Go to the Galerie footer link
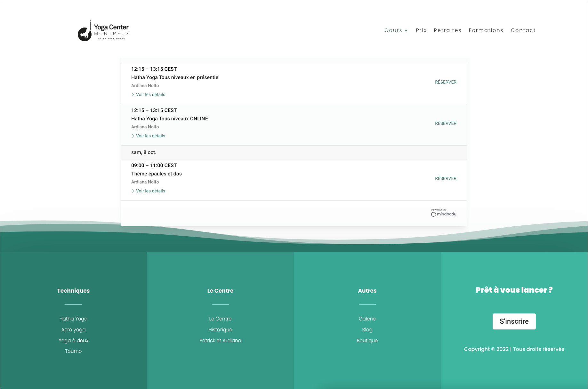The width and height of the screenshot is (588, 389). pyautogui.click(x=367, y=319)
